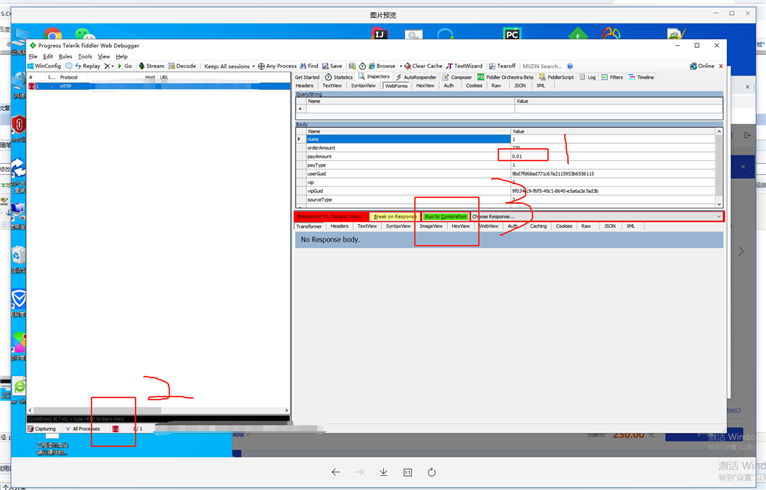Open the Composer tab
This screenshot has width=766, height=490.
(x=457, y=77)
